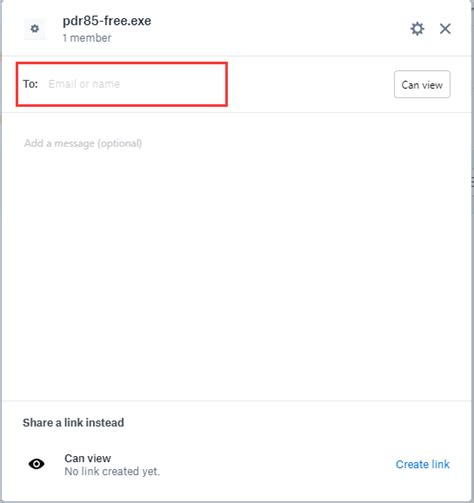The width and height of the screenshot is (474, 503).
Task: Select the pdr85-free.exe file name title
Action: click(x=107, y=21)
